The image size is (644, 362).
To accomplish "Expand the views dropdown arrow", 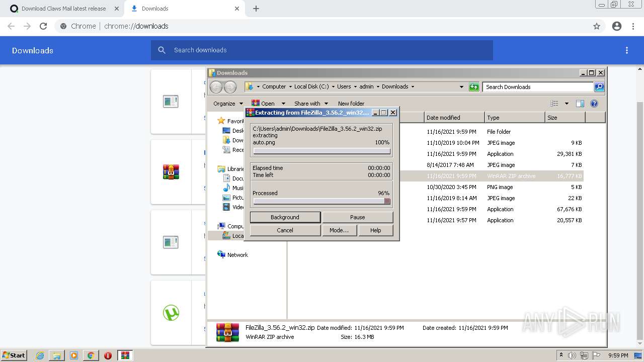I will tap(567, 104).
